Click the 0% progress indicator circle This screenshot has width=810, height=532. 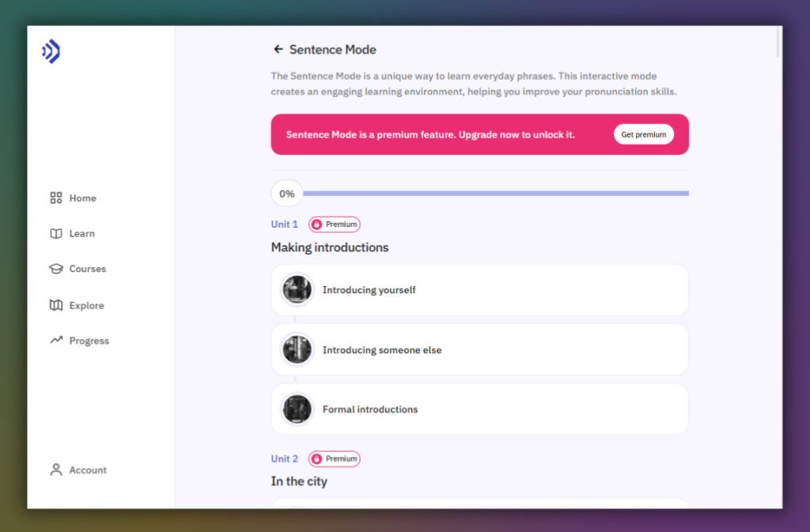(x=286, y=193)
